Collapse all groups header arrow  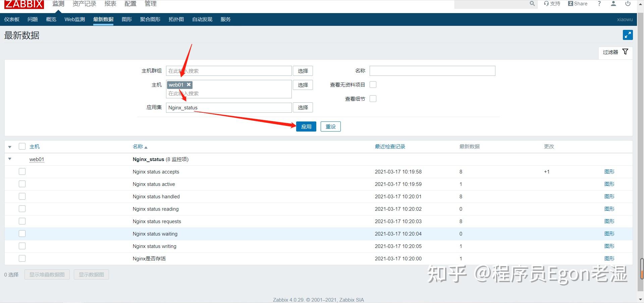(10, 147)
